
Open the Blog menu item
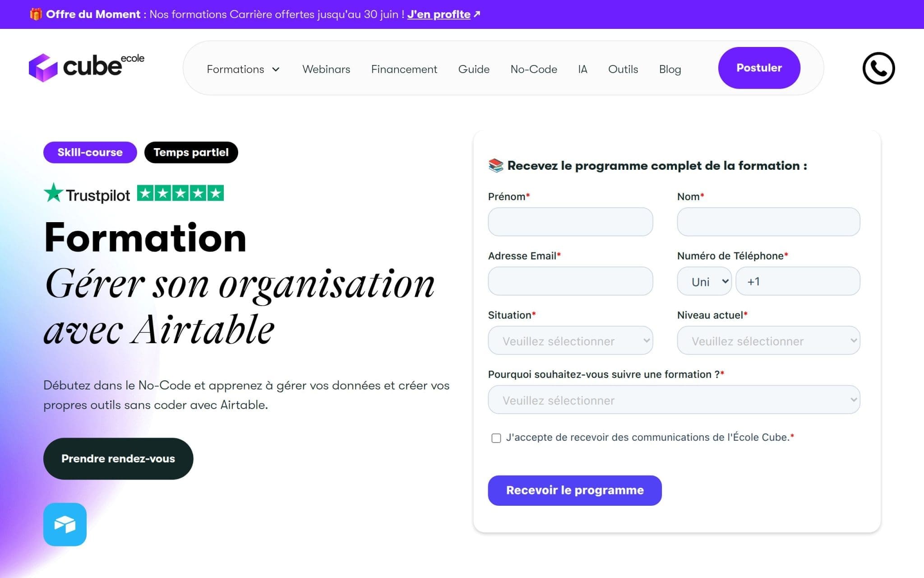tap(670, 69)
